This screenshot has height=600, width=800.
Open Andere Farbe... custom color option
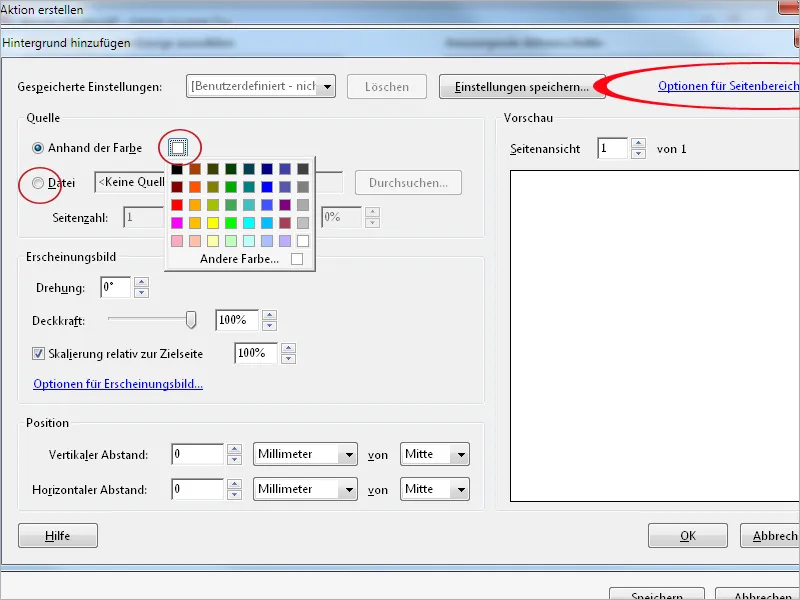click(251, 259)
